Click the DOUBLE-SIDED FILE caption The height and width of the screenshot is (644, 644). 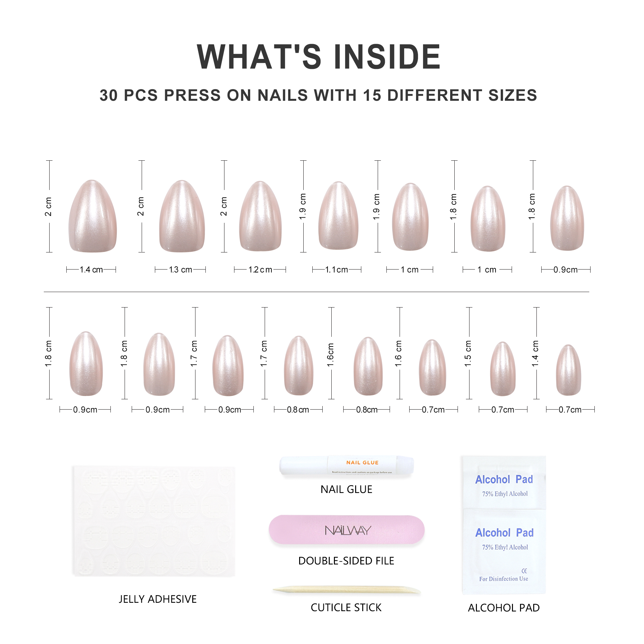[346, 561]
